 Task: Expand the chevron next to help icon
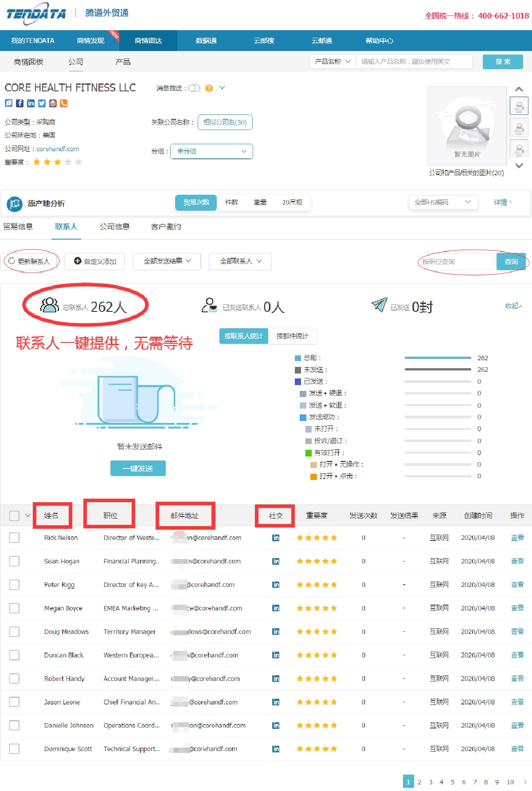tap(222, 88)
